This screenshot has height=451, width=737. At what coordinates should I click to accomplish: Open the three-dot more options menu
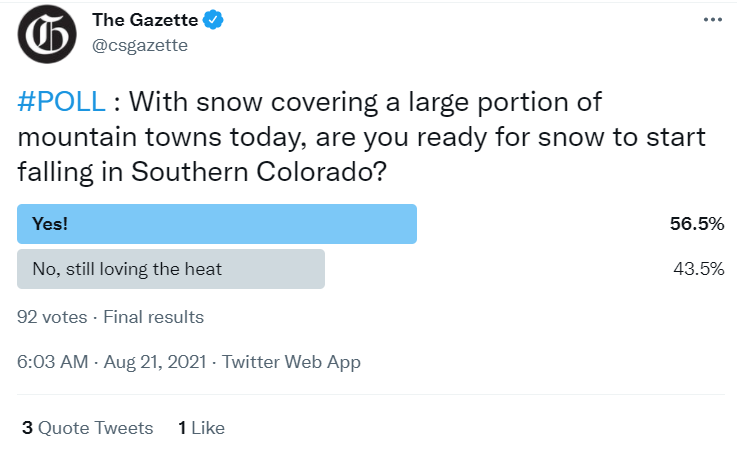point(712,20)
